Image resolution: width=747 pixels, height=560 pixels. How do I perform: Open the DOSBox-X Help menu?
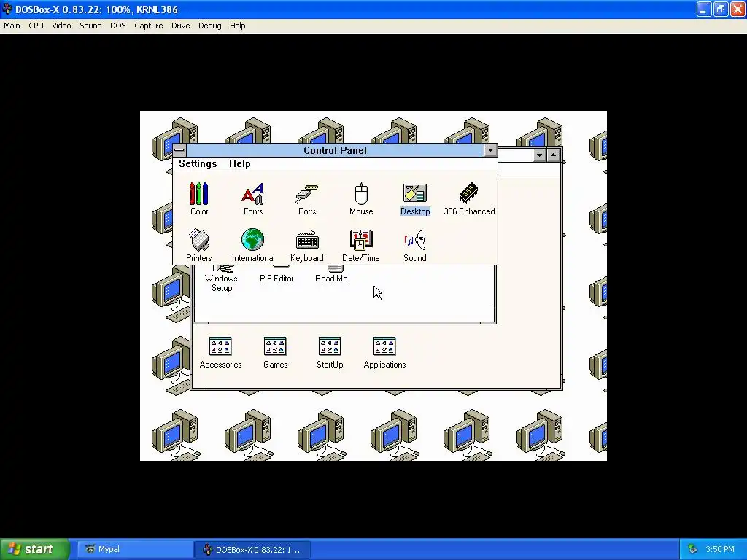pyautogui.click(x=237, y=26)
